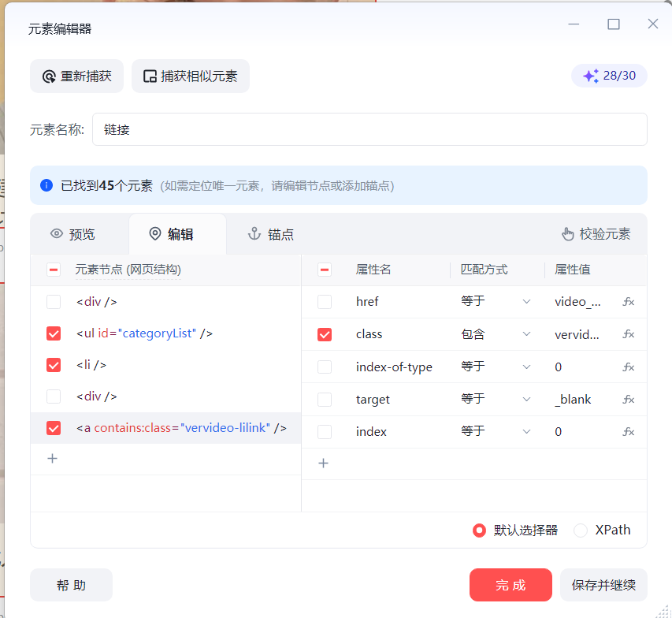672x618 pixels.
Task: Click fx expression icon for index-of-type row
Action: click(629, 367)
